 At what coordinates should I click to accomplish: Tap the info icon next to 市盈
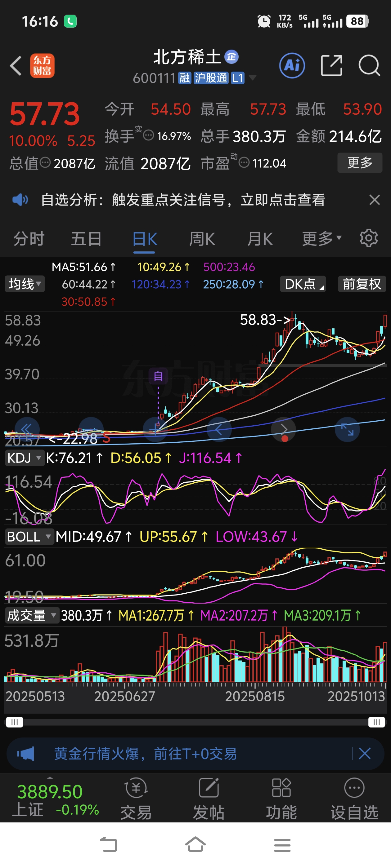point(244,163)
